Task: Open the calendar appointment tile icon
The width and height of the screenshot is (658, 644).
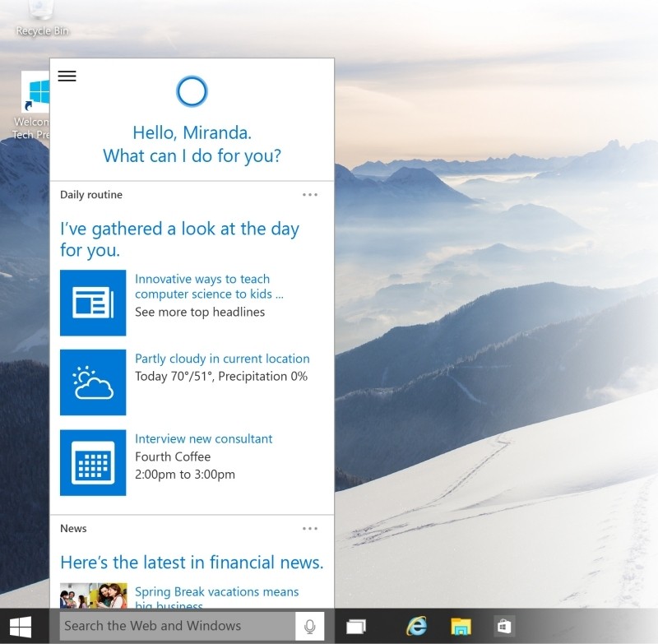Action: 93,462
